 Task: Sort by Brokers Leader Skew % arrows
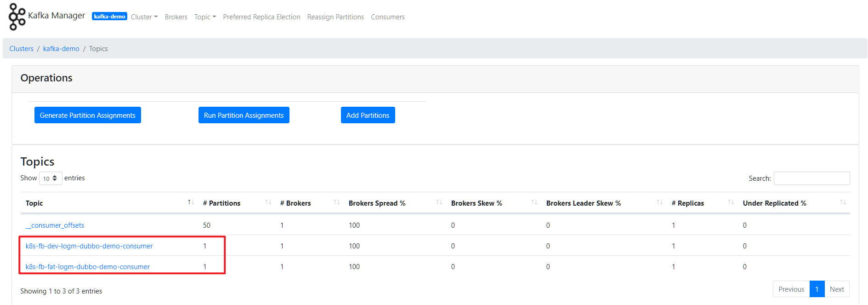(660, 202)
